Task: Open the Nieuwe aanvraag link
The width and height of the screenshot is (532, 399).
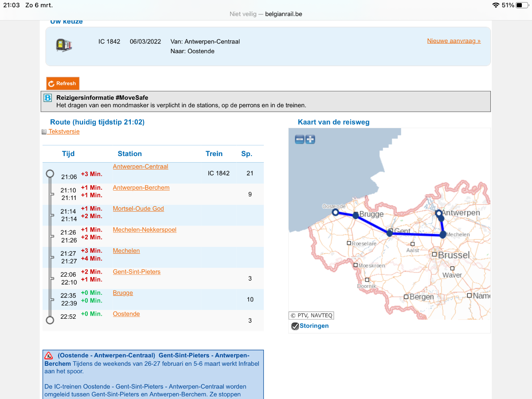Action: point(454,41)
